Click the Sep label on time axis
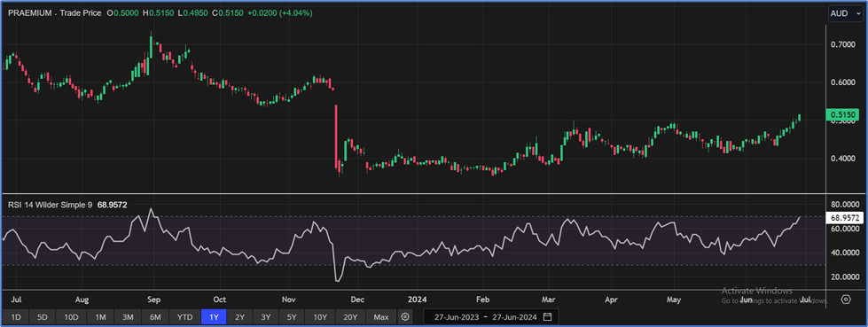 click(153, 300)
